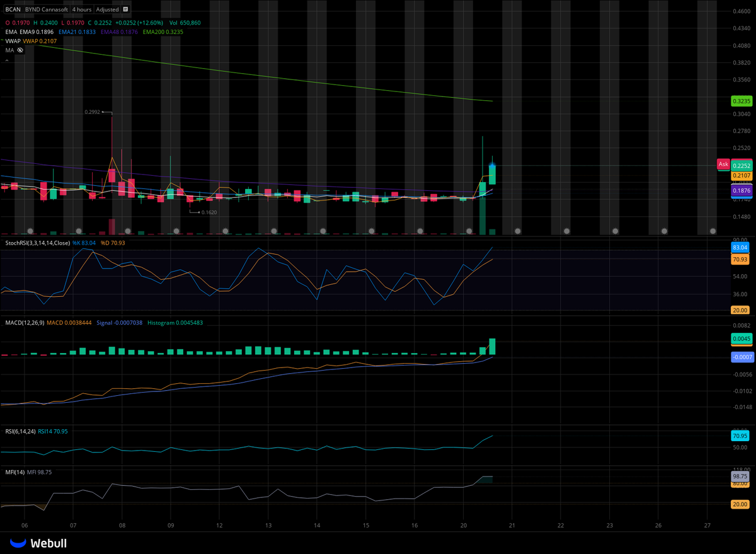Click the MFI 98.75 legend value

[x=40, y=471]
